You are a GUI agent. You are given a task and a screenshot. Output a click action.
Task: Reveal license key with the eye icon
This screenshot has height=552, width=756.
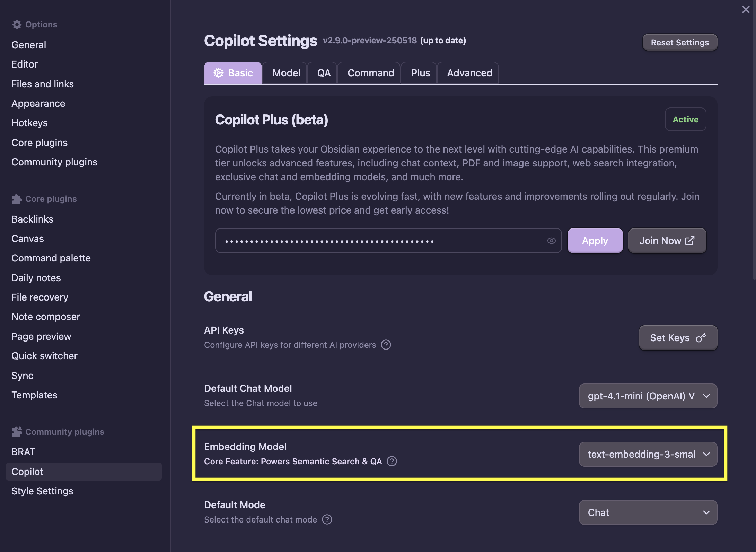(x=551, y=241)
